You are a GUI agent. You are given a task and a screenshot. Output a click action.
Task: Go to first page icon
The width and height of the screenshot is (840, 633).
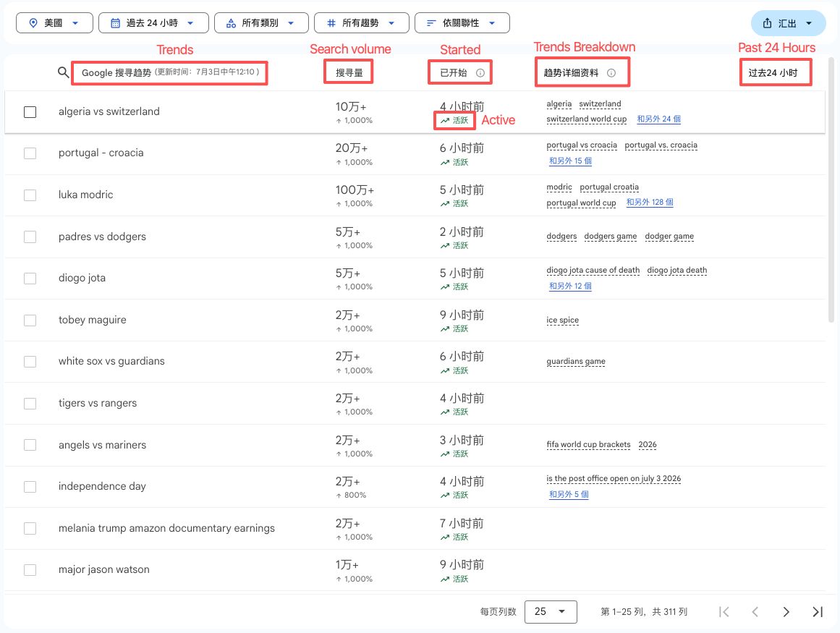pos(724,611)
